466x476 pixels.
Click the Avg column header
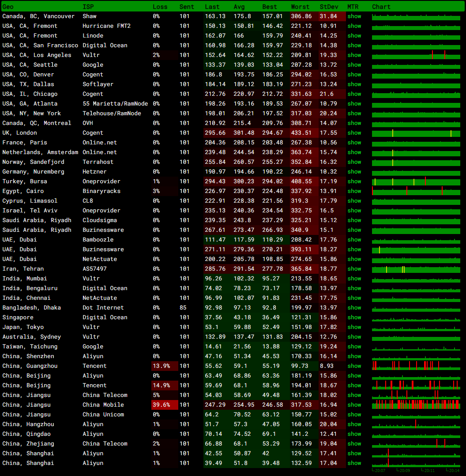(x=240, y=7)
